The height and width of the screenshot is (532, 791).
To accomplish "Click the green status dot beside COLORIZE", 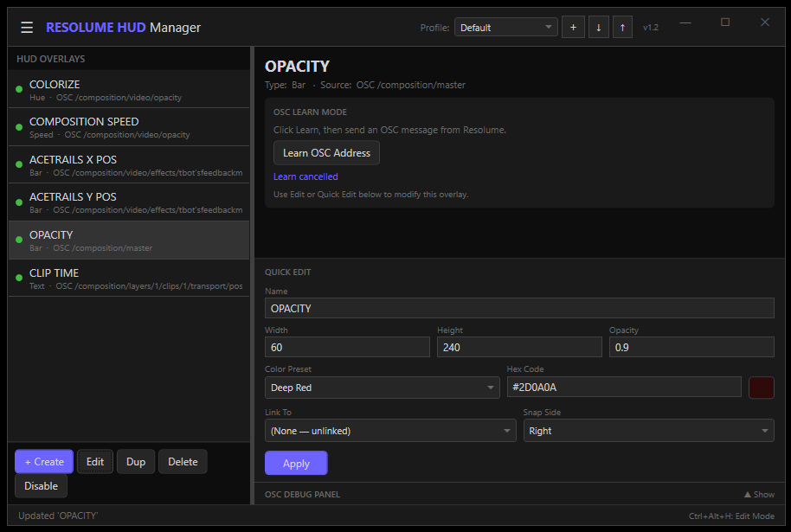I will [19, 90].
